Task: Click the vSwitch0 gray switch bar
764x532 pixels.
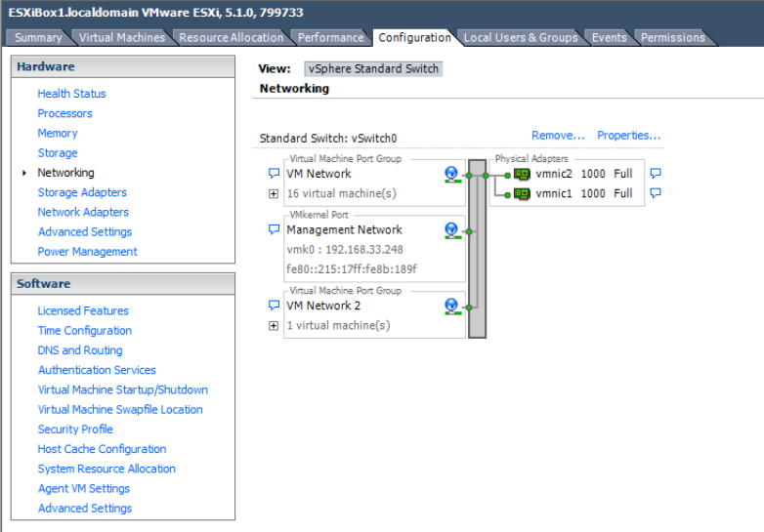Action: pos(477,249)
